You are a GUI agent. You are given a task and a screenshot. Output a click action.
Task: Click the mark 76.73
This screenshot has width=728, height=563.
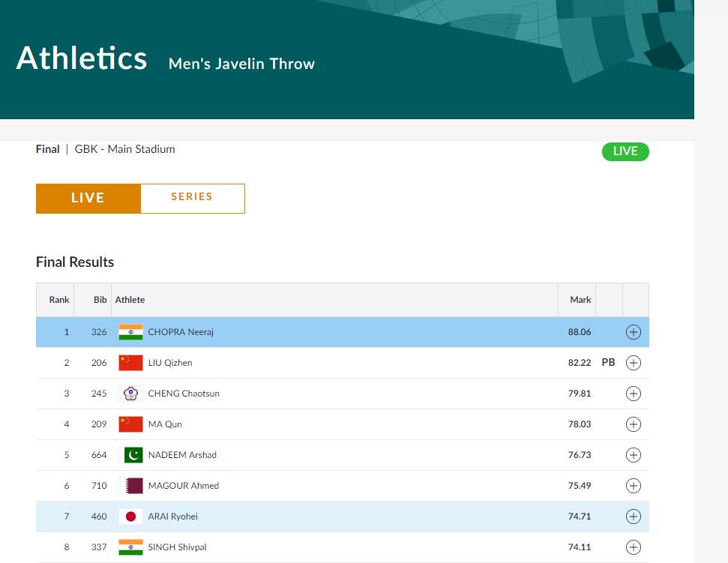click(580, 455)
